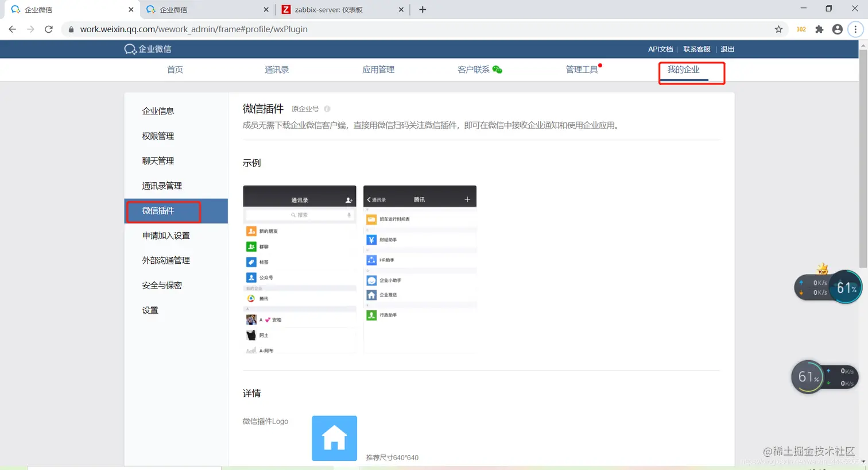Open the browser extensions puzzle menu
The height and width of the screenshot is (470, 868).
(819, 29)
